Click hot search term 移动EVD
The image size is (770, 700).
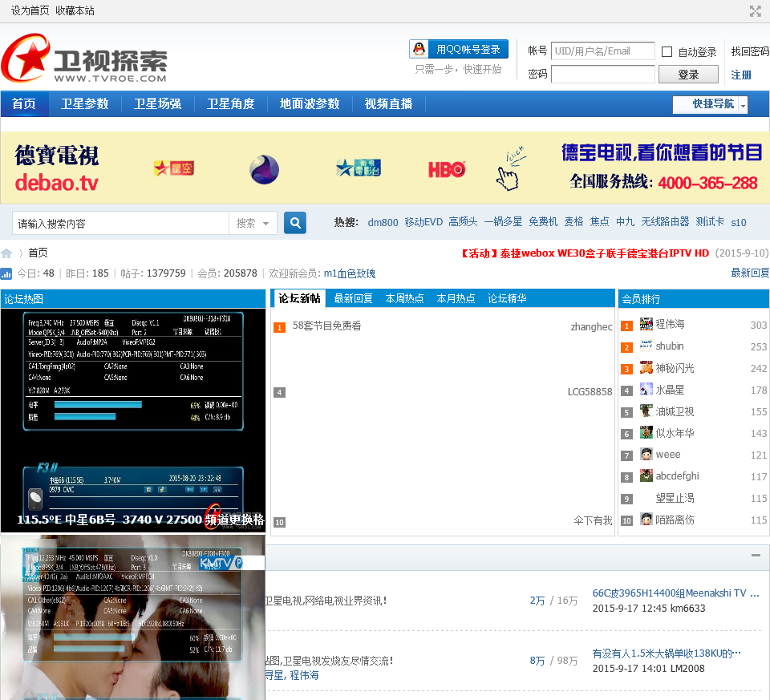[423, 222]
